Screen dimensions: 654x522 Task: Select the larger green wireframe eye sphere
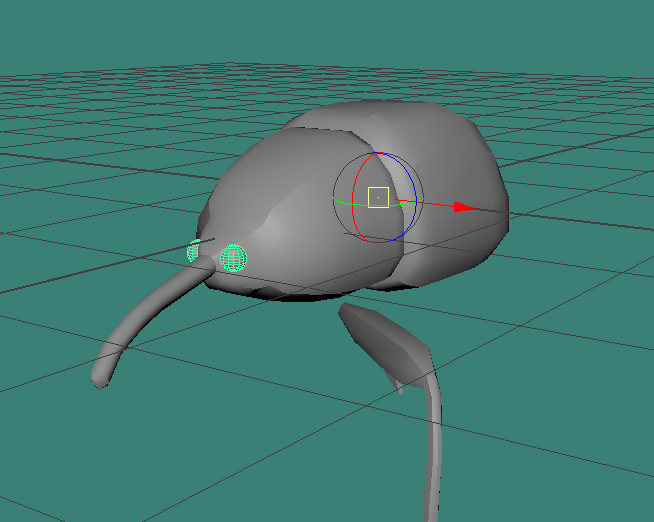click(234, 258)
